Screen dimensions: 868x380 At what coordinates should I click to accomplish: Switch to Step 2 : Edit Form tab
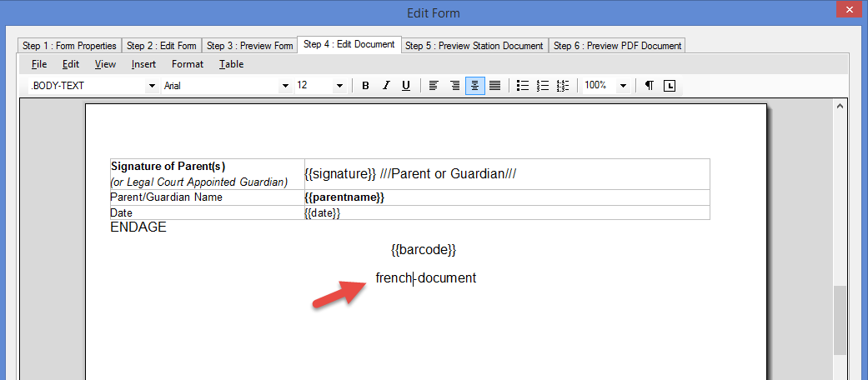pos(161,46)
